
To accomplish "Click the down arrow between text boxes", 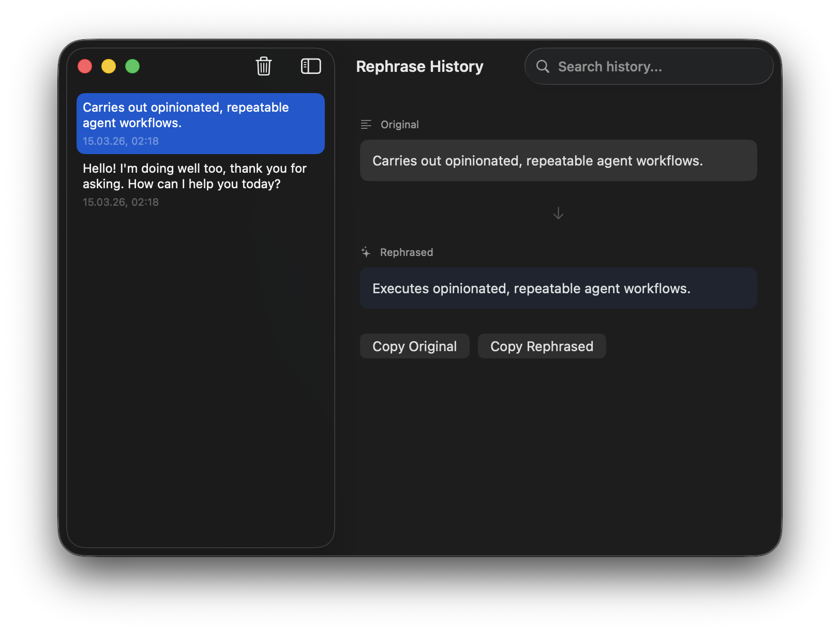I will pos(558,213).
